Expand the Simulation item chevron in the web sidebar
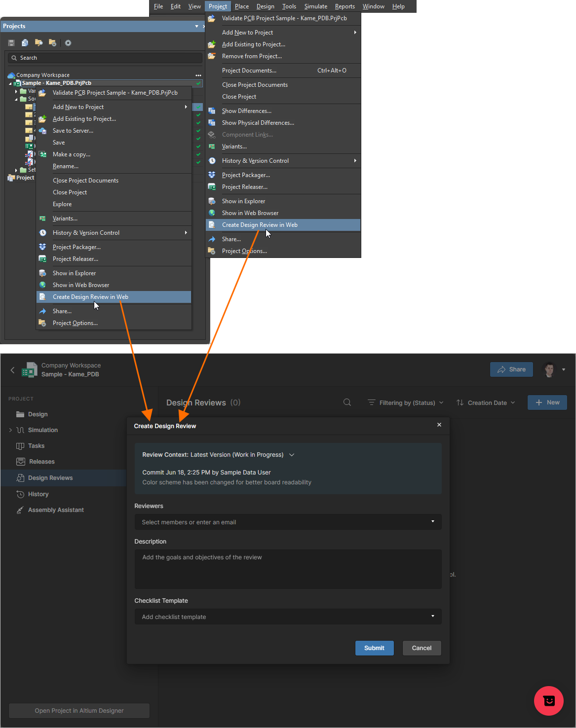Screen dimensions: 576x728 (x=10, y=430)
